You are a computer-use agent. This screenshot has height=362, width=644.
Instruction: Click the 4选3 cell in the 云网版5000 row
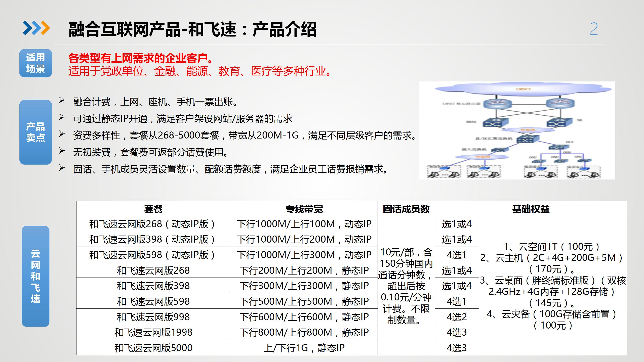(457, 348)
